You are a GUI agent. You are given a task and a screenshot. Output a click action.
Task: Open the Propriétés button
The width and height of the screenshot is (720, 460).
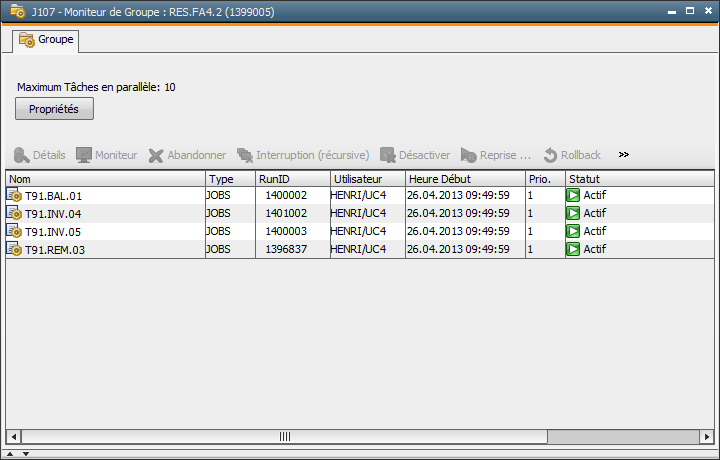click(54, 108)
